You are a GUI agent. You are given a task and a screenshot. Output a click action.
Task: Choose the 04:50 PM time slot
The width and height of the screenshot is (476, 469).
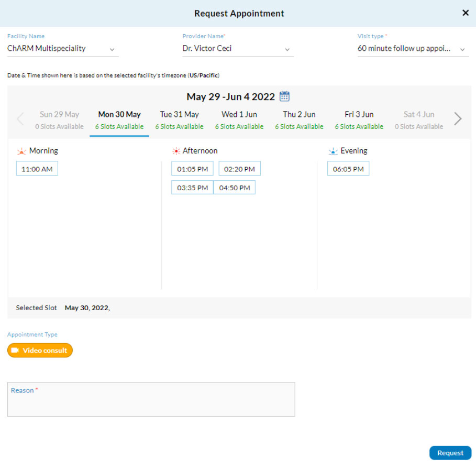[235, 188]
